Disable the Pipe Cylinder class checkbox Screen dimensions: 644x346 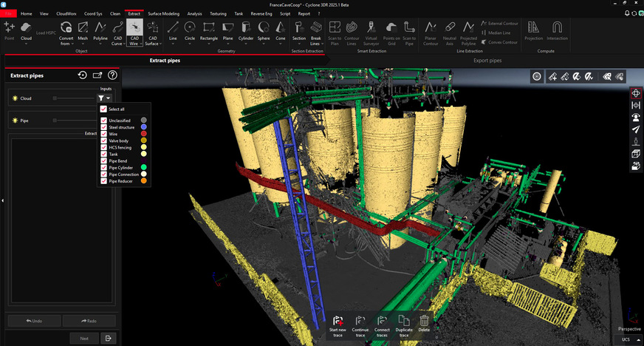(103, 168)
